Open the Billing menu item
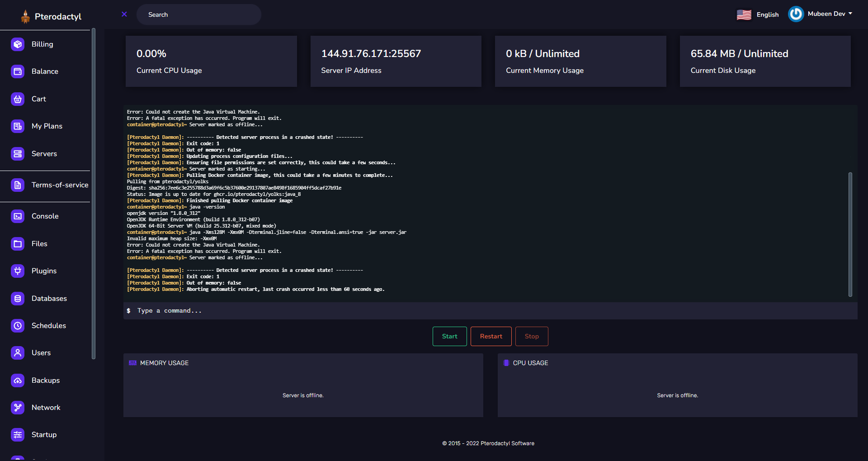 (42, 44)
